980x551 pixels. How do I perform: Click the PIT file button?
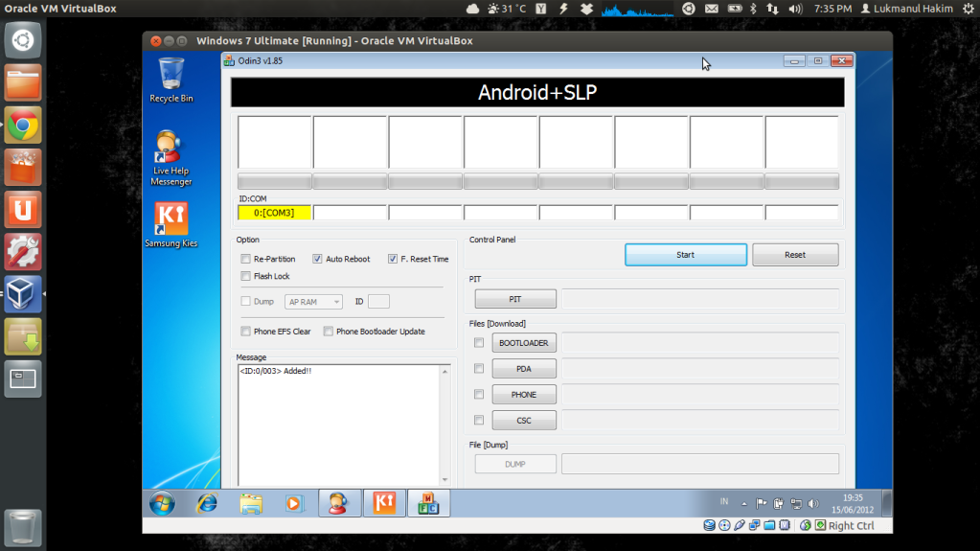[x=515, y=299]
